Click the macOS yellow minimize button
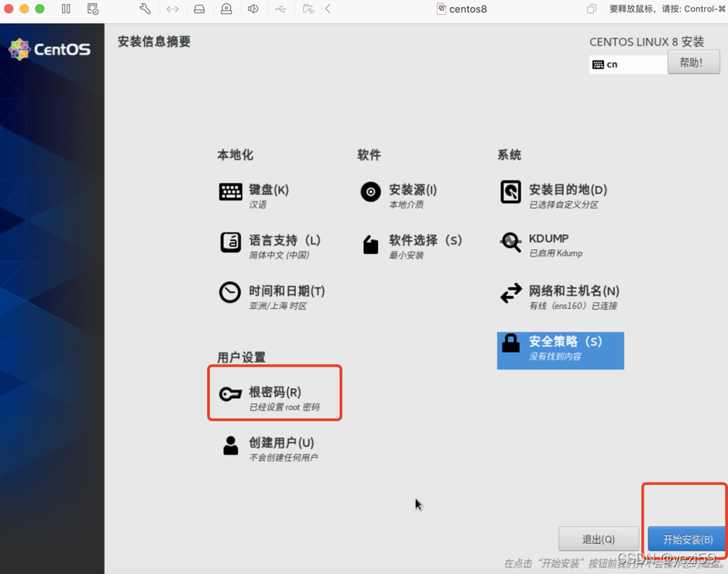Viewport: 728px width, 574px height. point(24,9)
